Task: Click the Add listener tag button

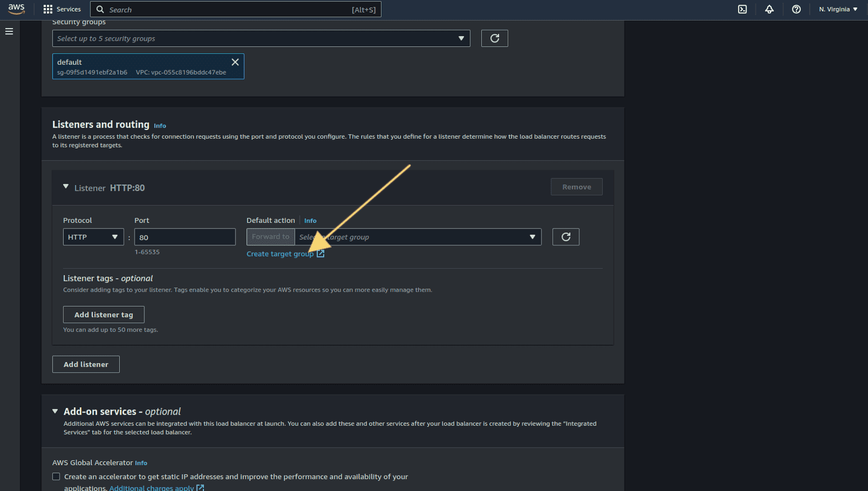Action: coord(104,315)
